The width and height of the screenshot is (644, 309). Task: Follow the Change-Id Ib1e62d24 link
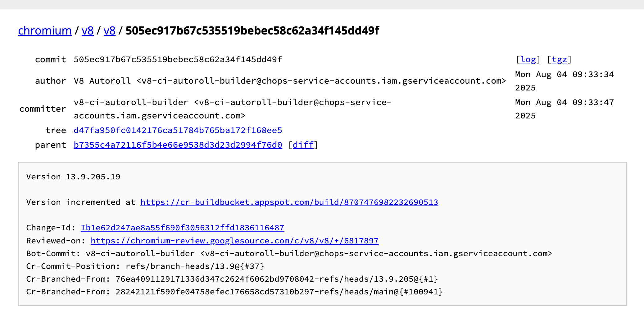pos(182,228)
